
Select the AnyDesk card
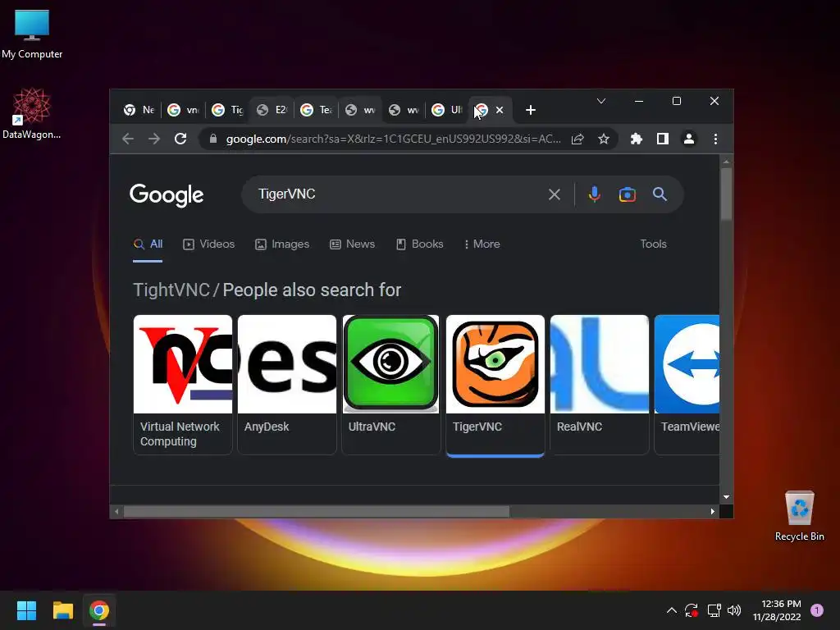[x=287, y=385]
